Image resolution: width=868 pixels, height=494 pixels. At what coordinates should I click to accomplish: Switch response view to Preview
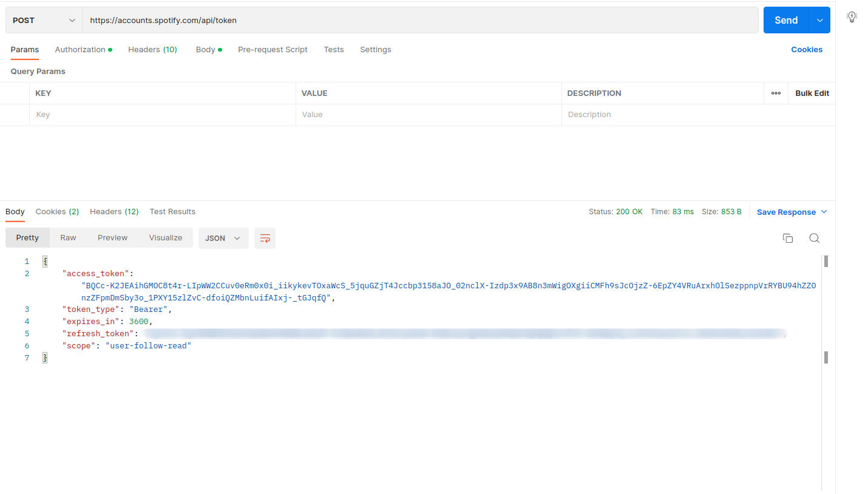[x=112, y=238]
